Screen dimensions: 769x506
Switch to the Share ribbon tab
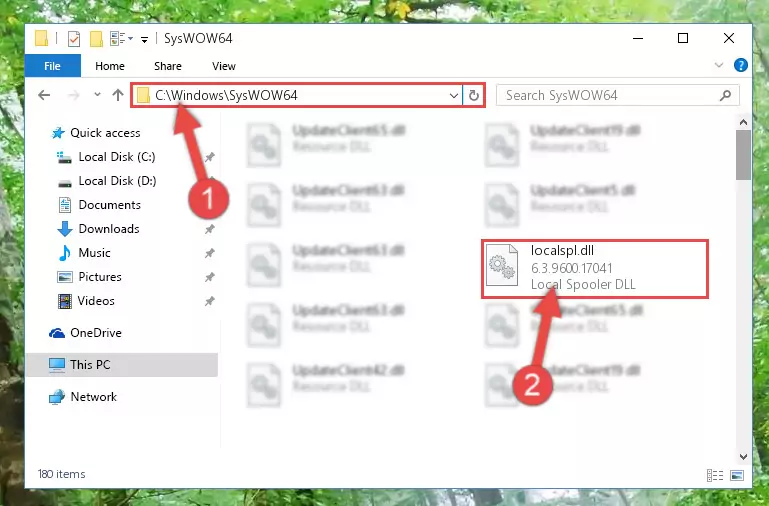pyautogui.click(x=168, y=66)
